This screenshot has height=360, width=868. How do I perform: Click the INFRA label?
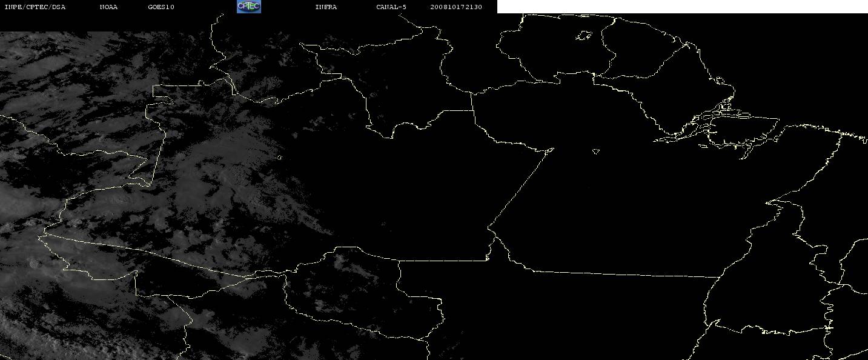tap(326, 7)
